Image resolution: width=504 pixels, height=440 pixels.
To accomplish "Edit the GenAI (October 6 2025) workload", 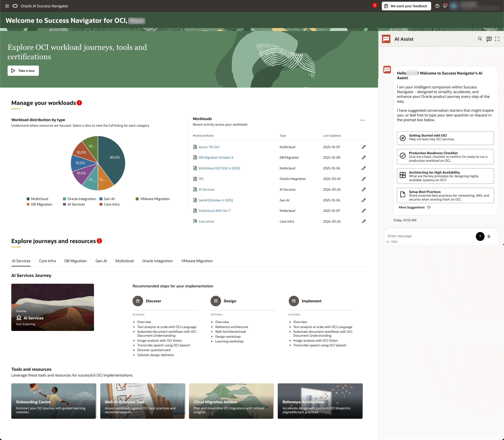I will (x=364, y=200).
